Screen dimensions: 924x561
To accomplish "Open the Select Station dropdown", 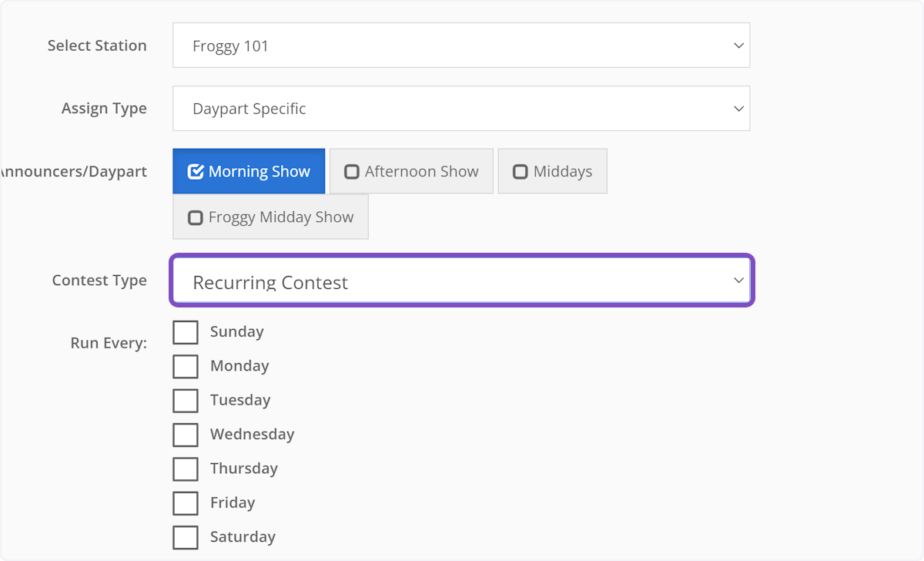I will pyautogui.click(x=461, y=45).
